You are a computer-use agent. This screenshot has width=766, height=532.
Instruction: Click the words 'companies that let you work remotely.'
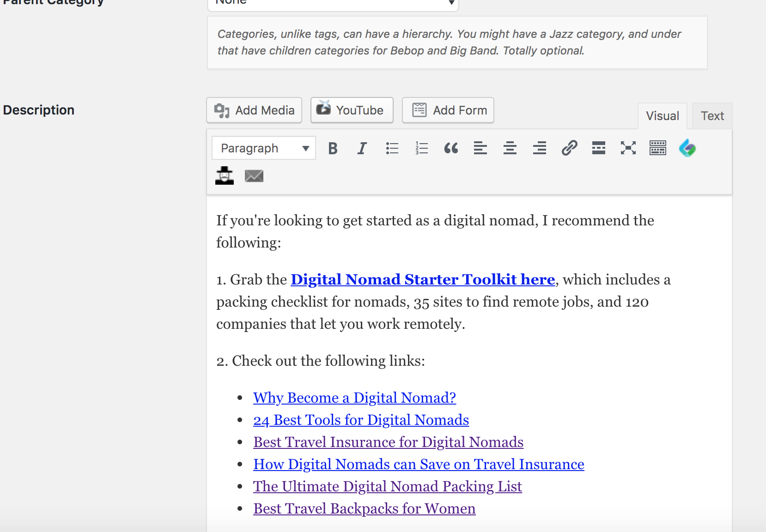coord(340,324)
